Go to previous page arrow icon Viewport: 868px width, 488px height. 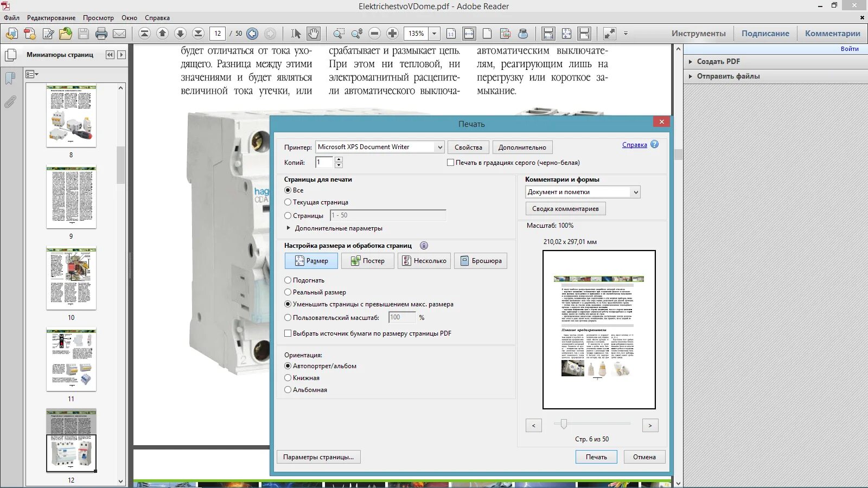(162, 34)
